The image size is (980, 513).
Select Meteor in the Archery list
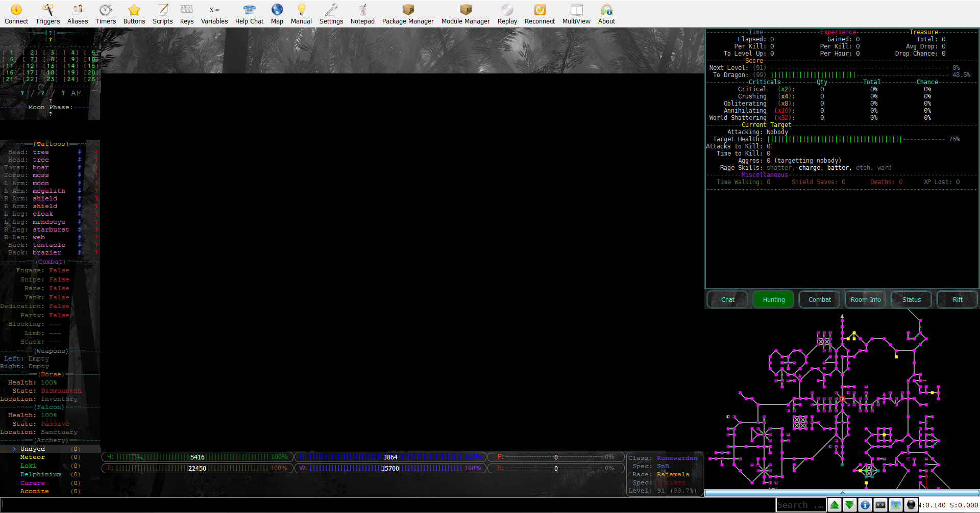click(x=33, y=457)
